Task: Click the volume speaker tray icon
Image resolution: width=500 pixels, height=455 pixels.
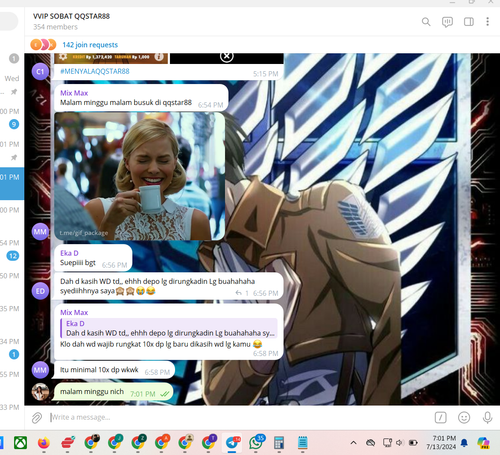Action: [400, 443]
